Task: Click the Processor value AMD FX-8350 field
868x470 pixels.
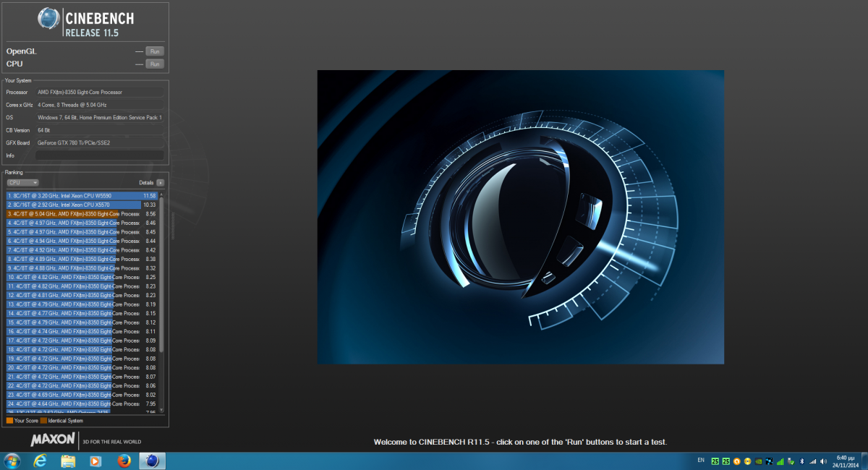Action: coord(100,93)
